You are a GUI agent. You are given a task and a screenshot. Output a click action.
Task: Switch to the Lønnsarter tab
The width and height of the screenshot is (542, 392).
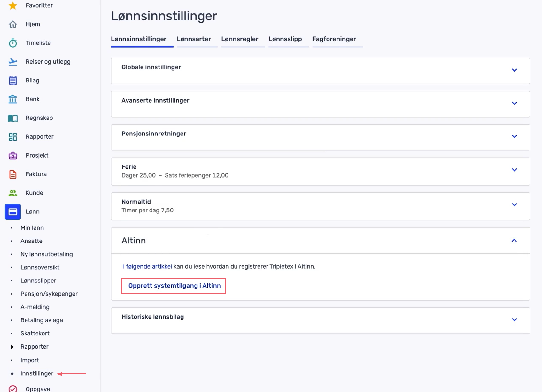[194, 39]
